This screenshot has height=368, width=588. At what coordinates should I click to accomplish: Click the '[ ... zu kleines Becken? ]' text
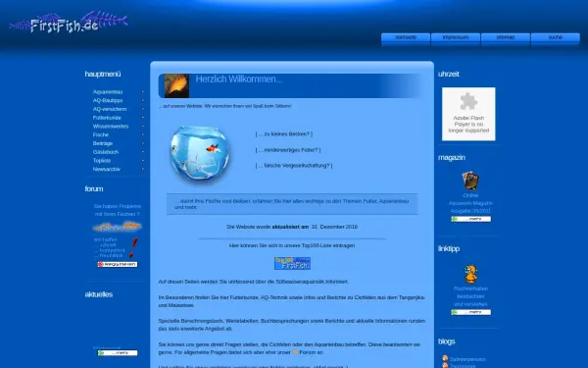(x=284, y=134)
